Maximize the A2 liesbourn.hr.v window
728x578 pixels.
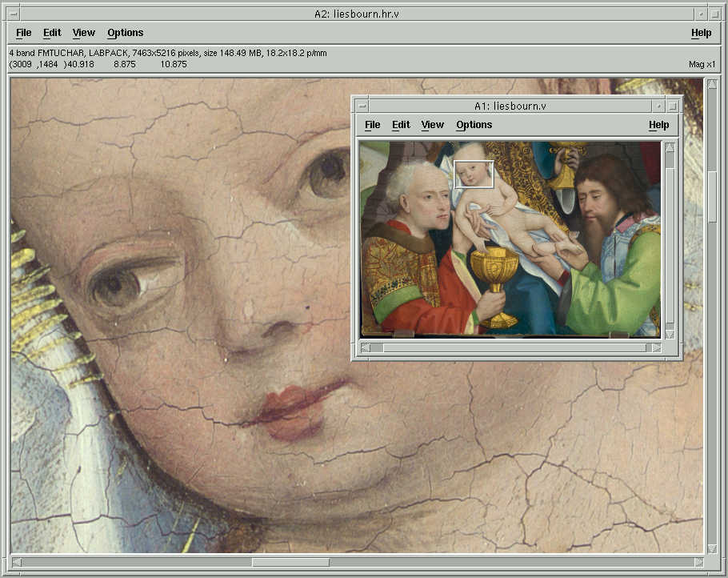click(x=715, y=14)
